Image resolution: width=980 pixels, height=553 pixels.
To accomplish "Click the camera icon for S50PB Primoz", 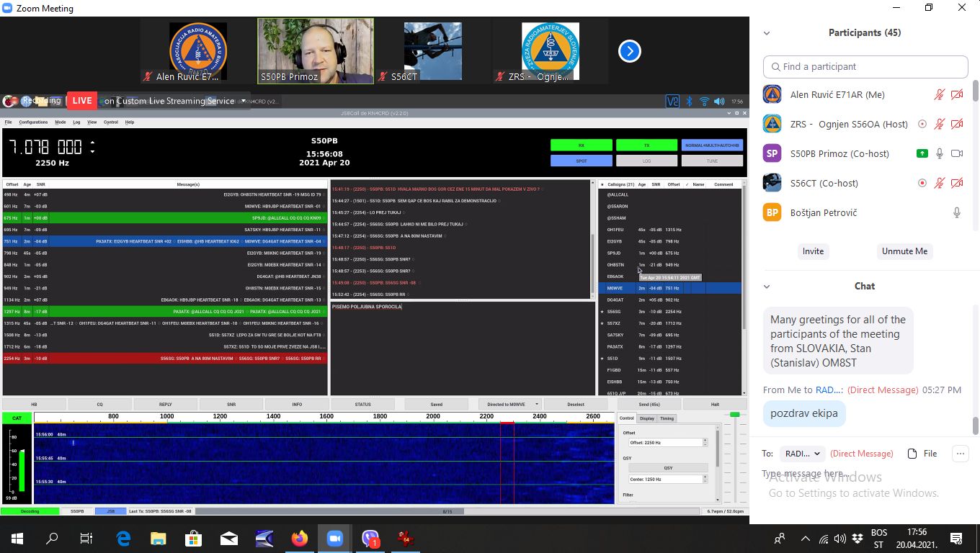I will (957, 153).
